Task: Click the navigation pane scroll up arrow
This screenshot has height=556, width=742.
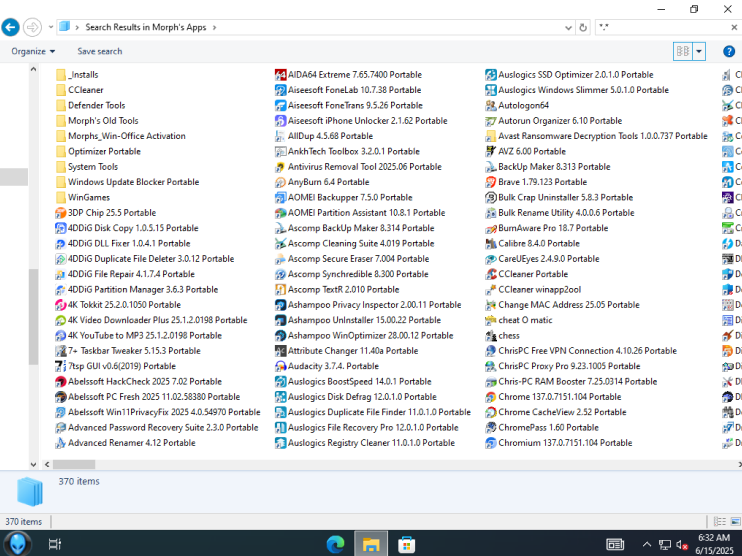Action: coord(33,69)
